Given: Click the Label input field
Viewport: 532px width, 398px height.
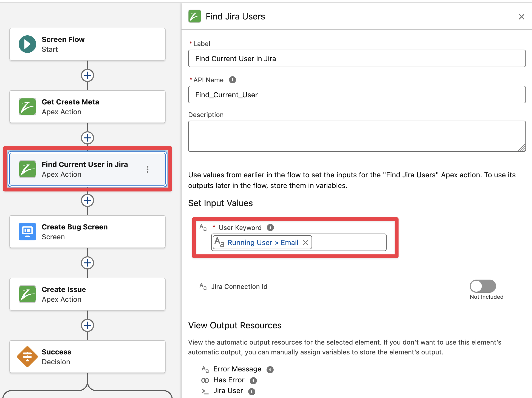Looking at the screenshot, I should 356,58.
